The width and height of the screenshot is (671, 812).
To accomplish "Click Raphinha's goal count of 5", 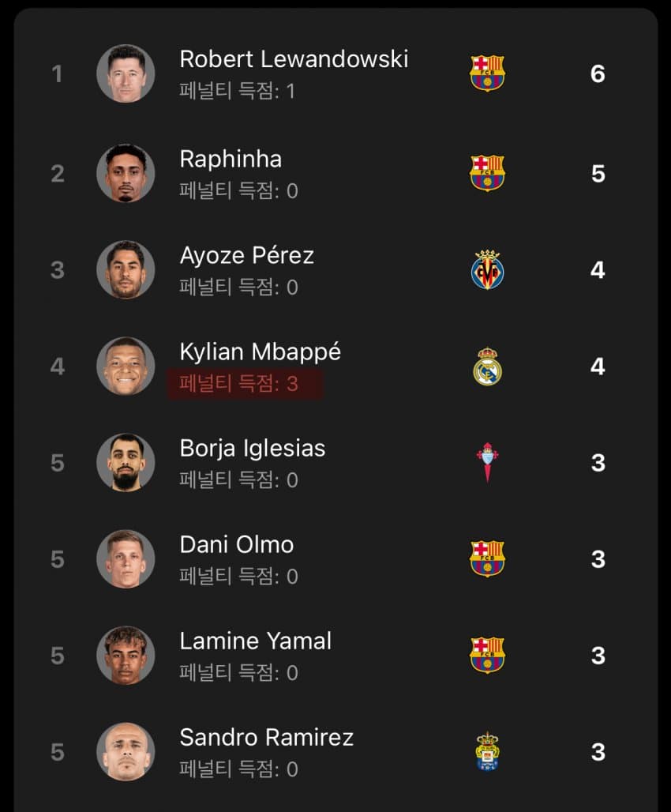I will 598,173.
